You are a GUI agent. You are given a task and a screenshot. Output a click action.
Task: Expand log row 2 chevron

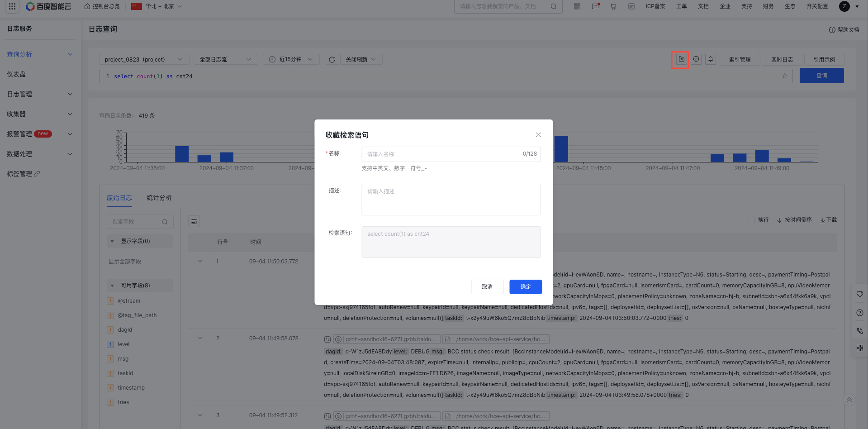[x=200, y=338]
